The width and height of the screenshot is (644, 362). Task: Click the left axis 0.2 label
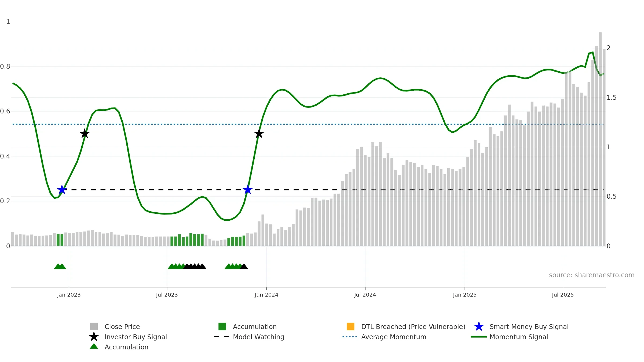(5, 201)
